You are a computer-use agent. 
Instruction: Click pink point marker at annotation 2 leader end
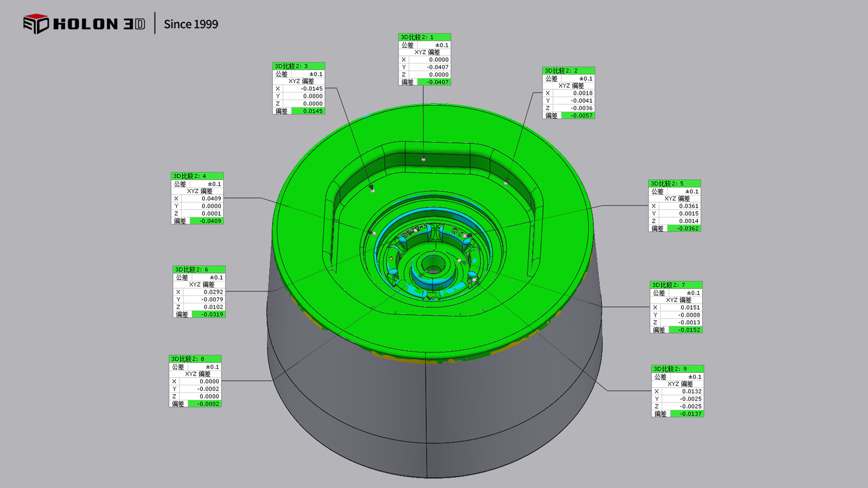(506, 183)
